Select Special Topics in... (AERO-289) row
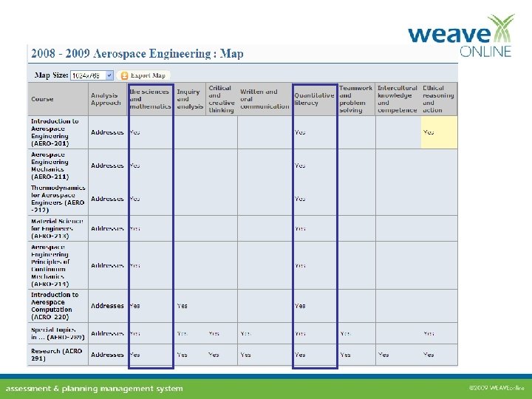 (242, 333)
